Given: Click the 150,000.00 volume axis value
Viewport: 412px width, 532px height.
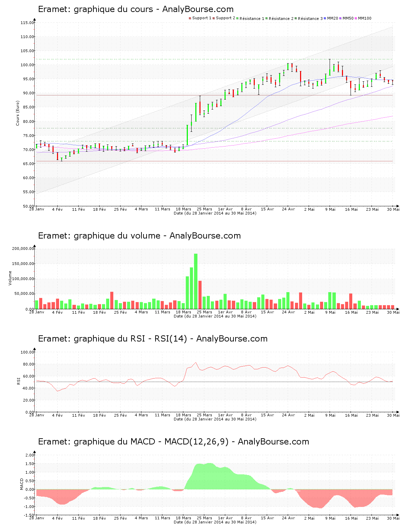Looking at the screenshot, I should click(23, 264).
